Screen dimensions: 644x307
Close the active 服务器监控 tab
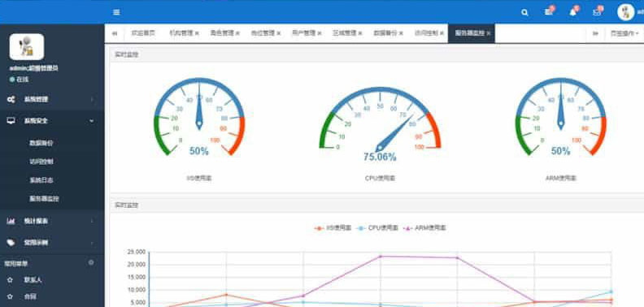(x=489, y=33)
